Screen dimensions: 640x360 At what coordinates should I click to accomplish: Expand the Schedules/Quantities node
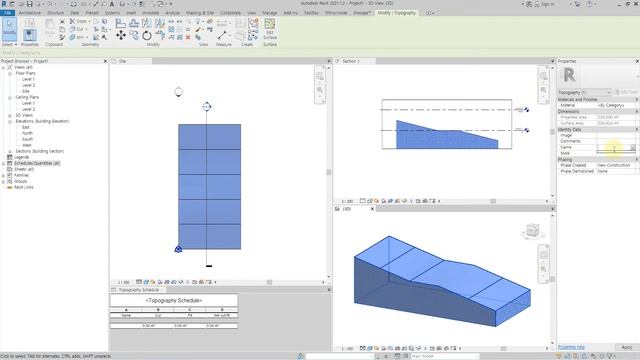pos(3,163)
